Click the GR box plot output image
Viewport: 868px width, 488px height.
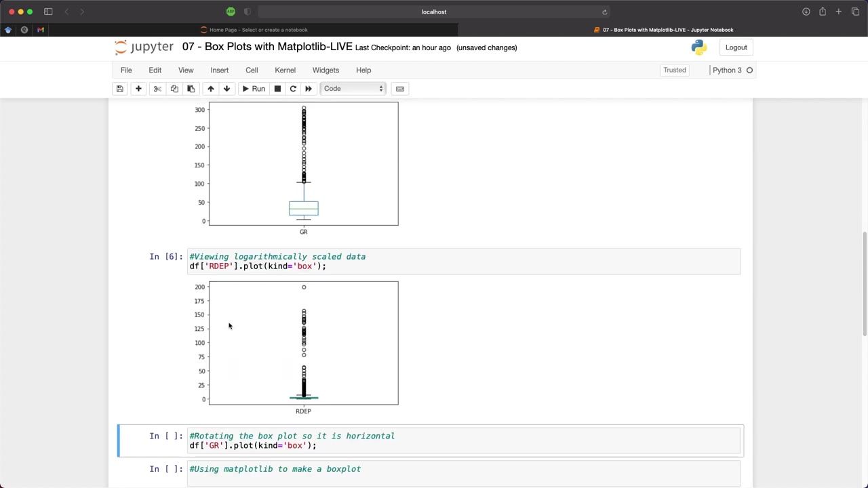tap(295, 169)
